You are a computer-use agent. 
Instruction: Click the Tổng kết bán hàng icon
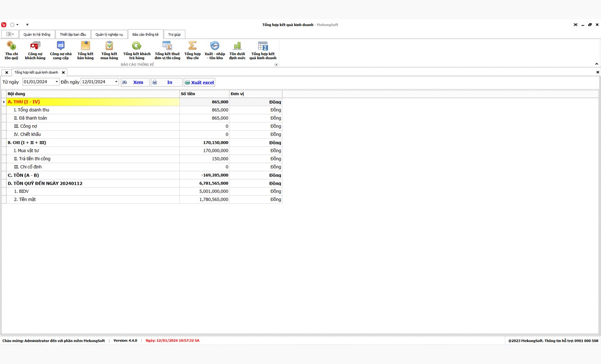click(85, 50)
